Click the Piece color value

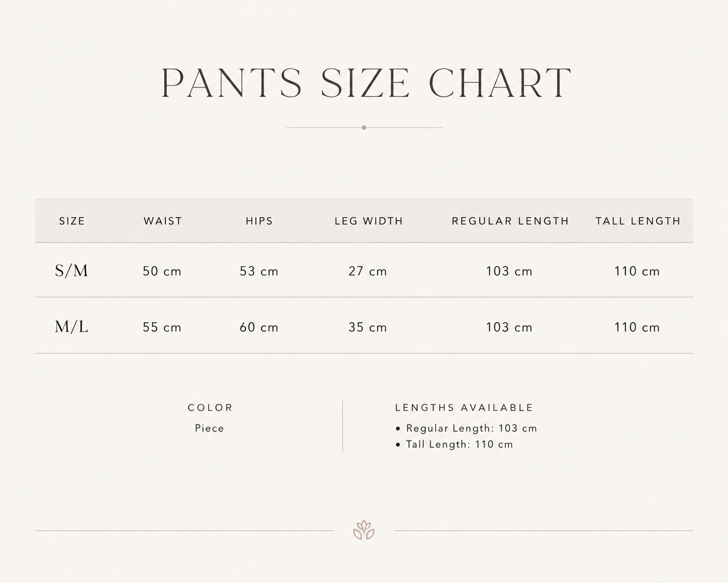pyautogui.click(x=210, y=429)
